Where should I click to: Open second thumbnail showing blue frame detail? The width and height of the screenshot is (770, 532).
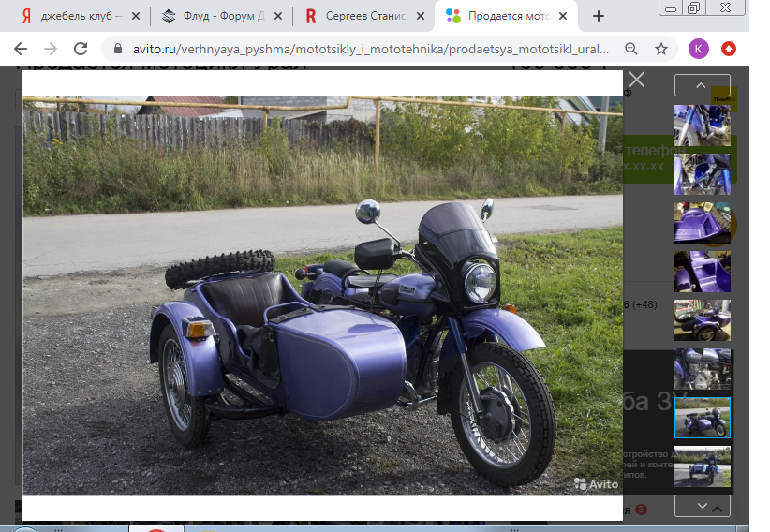tap(703, 174)
